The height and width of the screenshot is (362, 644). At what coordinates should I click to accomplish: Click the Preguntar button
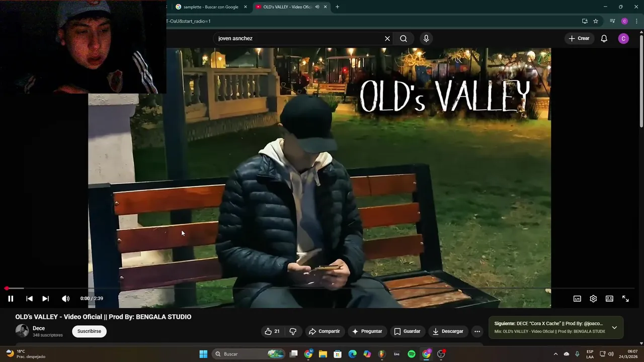[x=367, y=331]
